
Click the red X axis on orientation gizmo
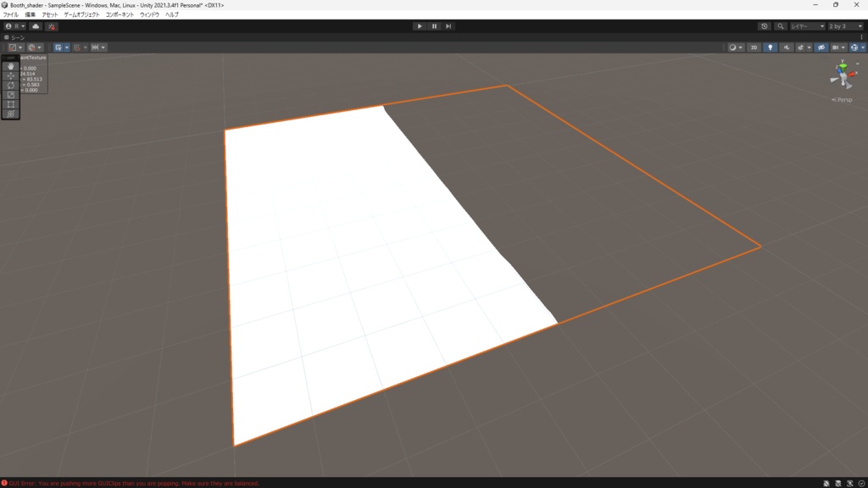pyautogui.click(x=852, y=73)
